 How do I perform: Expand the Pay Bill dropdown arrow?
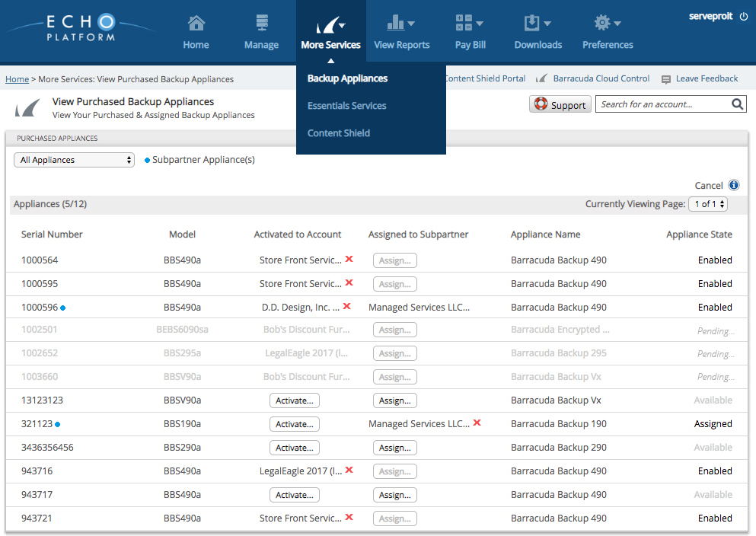[479, 24]
